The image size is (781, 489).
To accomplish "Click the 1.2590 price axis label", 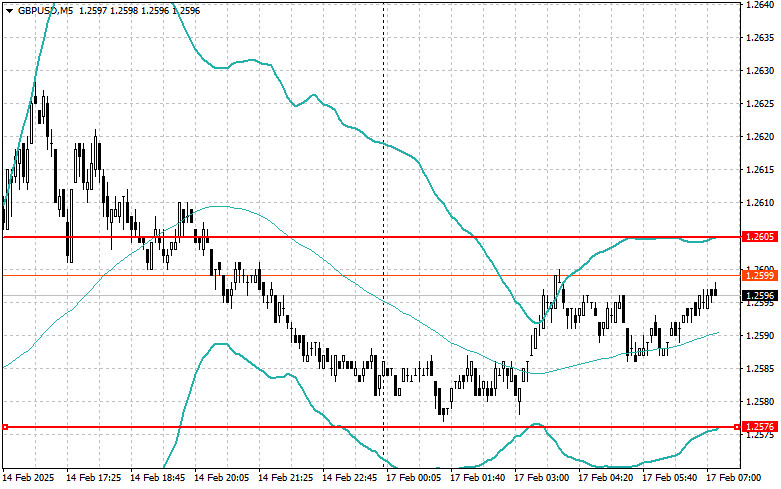I will coord(760,336).
